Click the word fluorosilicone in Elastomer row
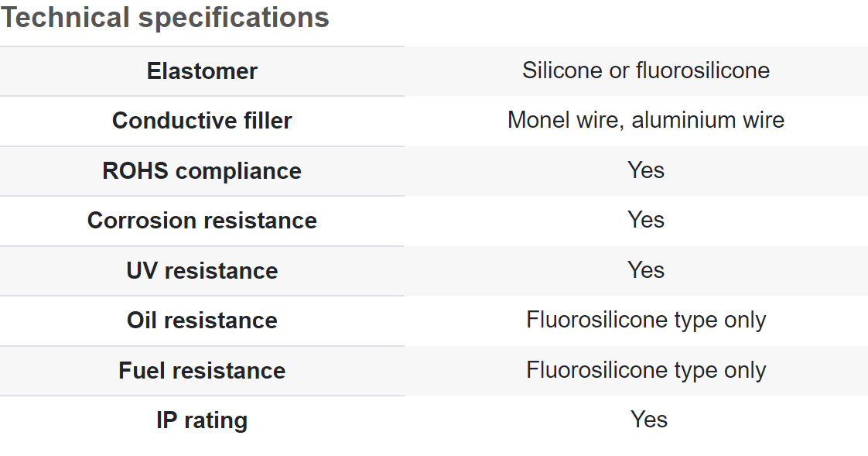 click(703, 70)
